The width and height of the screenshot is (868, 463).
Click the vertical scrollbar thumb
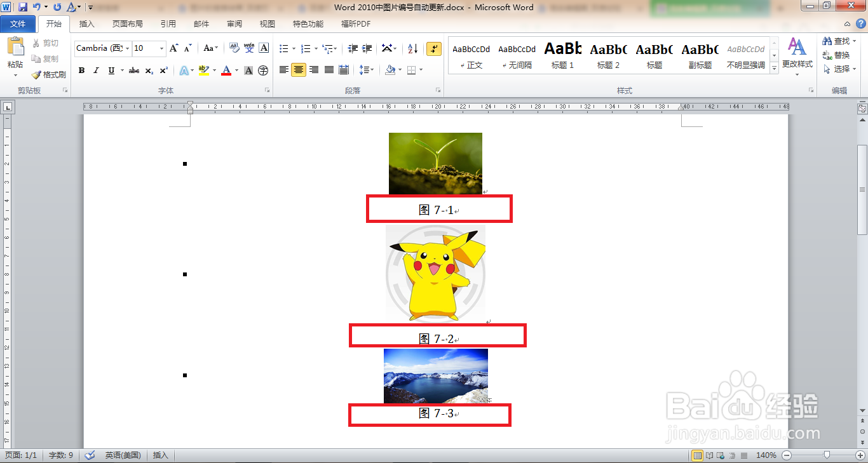(862, 190)
